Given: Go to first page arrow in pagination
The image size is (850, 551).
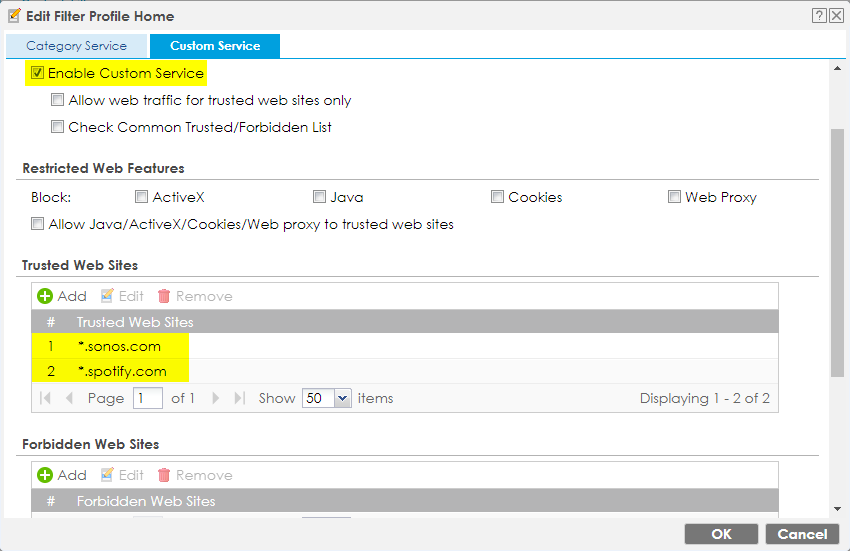Looking at the screenshot, I should (x=46, y=398).
